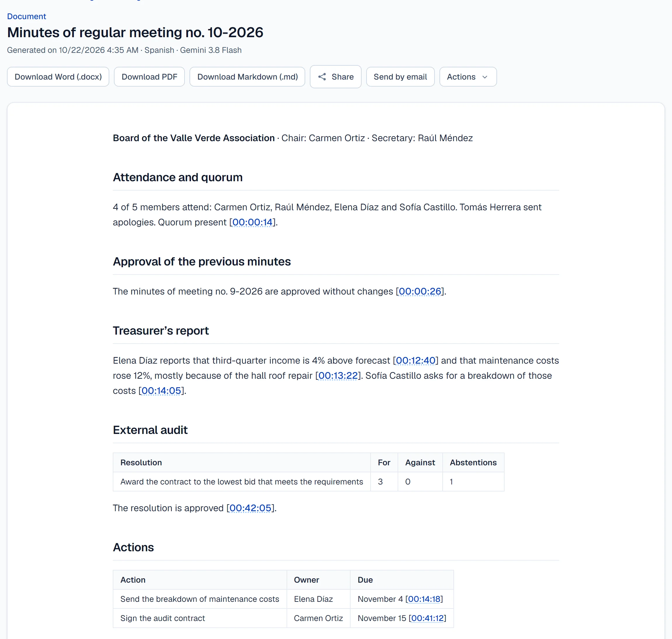Click the 'Attendance and quorum' heading
This screenshot has width=672, height=639.
pyautogui.click(x=178, y=177)
